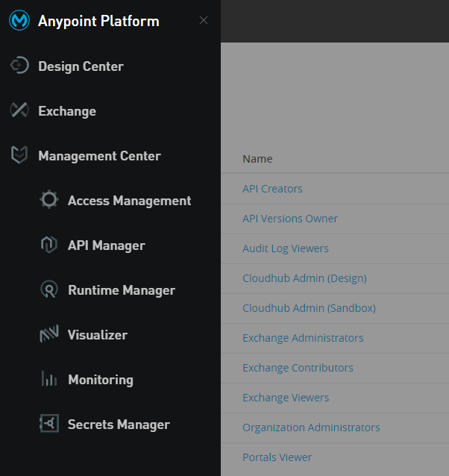
Task: Open the Organization Administrators role
Action: pos(311,427)
